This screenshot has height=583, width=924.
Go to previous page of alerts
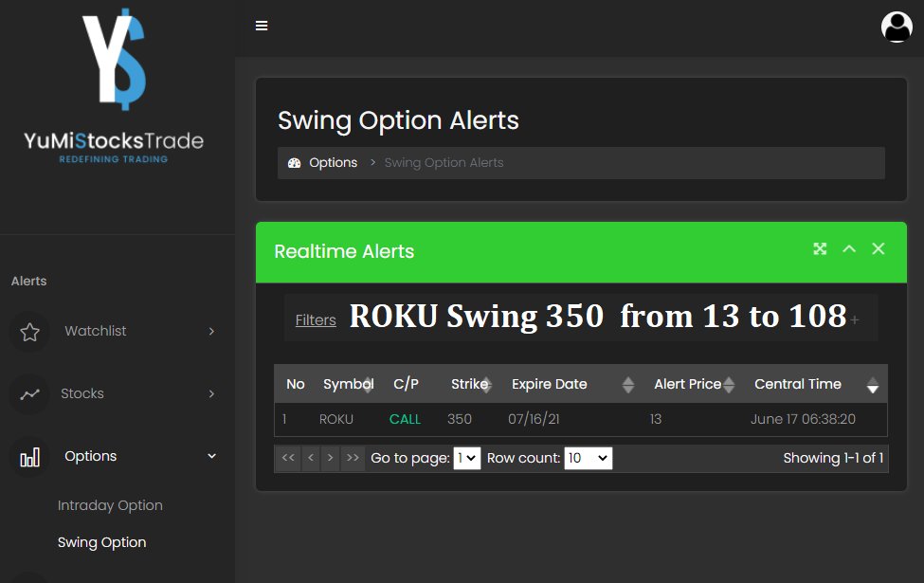pos(311,458)
